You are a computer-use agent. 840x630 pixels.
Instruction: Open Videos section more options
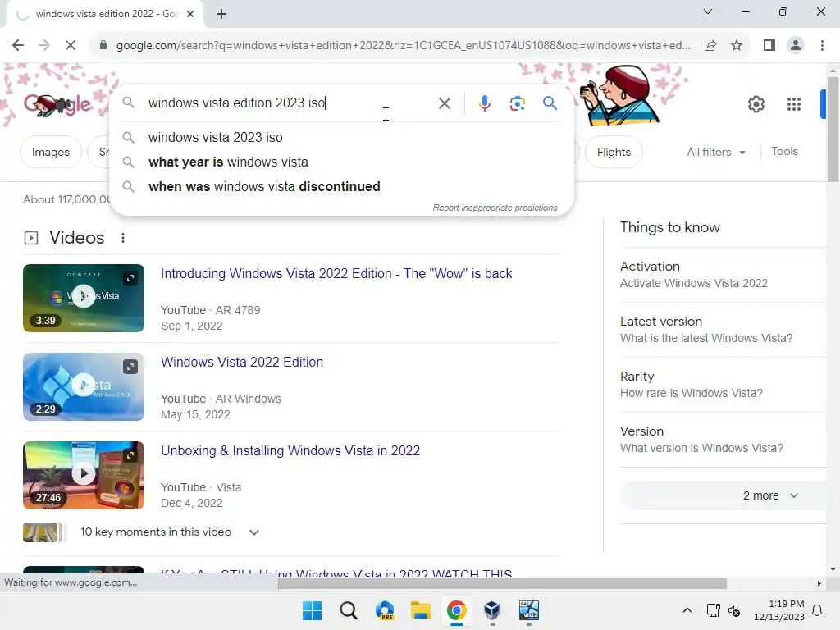[x=123, y=238]
